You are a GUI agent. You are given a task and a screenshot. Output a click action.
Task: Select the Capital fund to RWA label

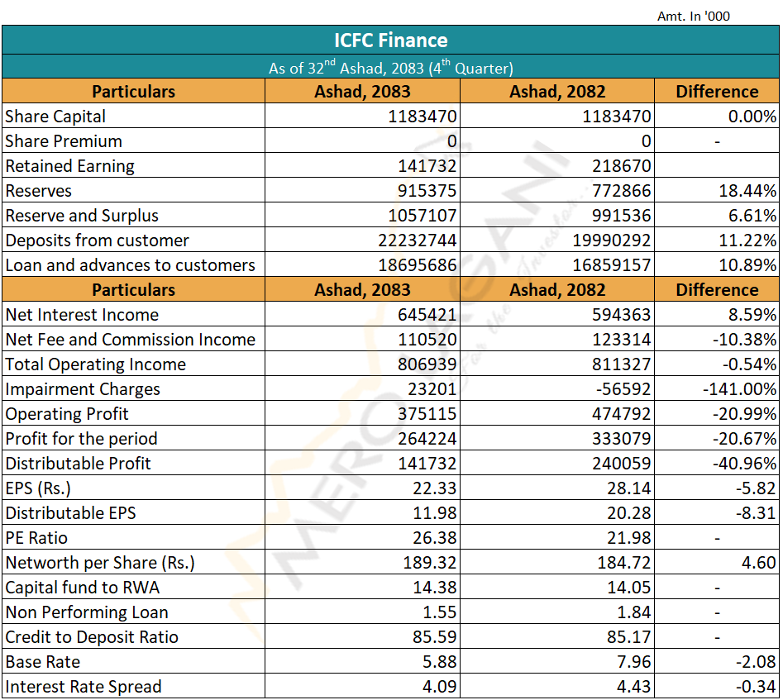[x=83, y=588]
